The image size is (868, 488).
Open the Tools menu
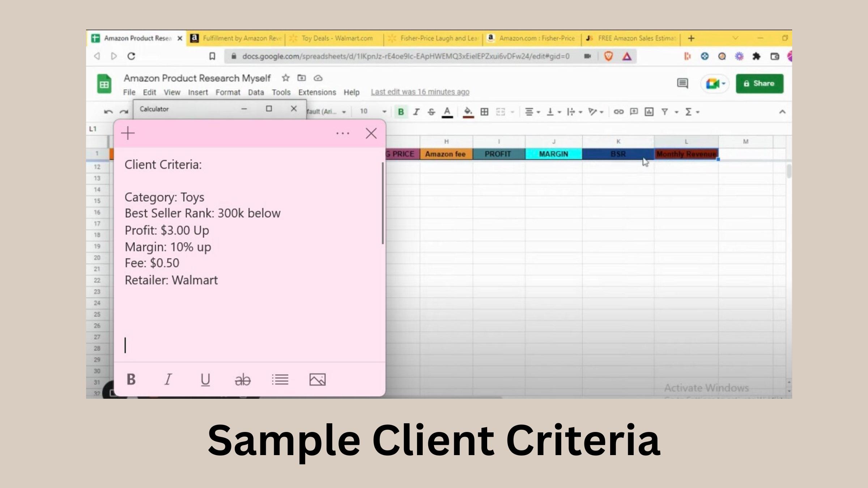pos(281,92)
